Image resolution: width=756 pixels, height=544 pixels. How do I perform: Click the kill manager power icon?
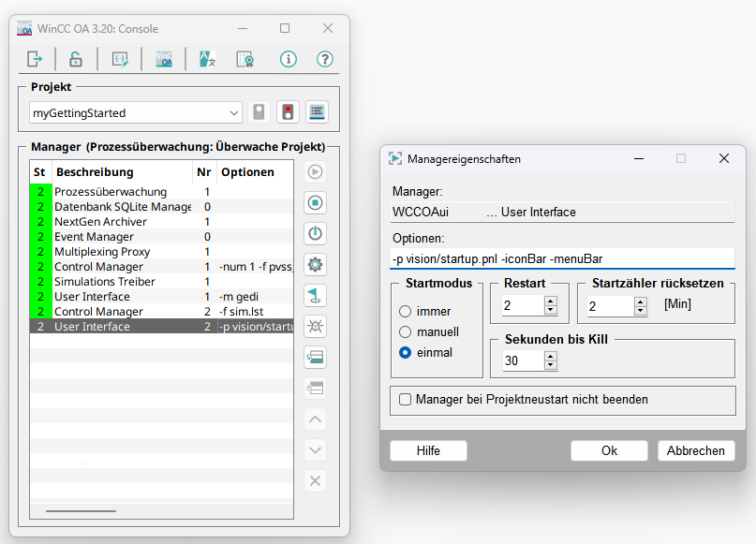coord(315,234)
